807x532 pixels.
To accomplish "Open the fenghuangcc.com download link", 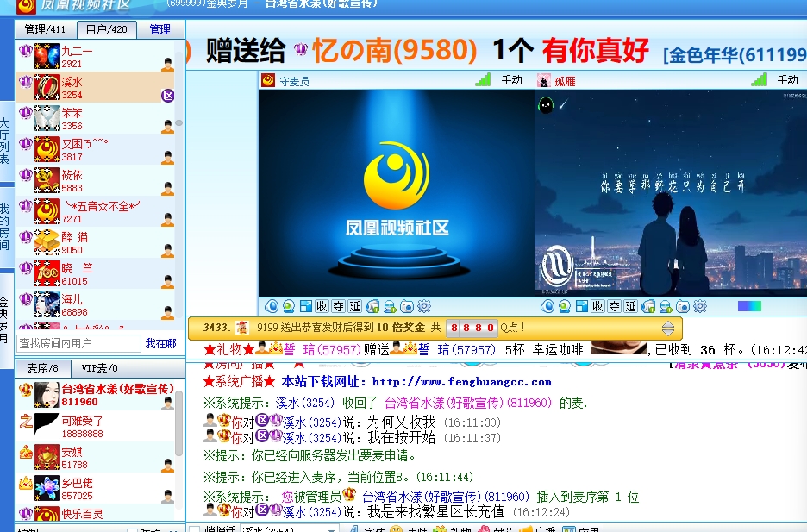I will 461,382.
